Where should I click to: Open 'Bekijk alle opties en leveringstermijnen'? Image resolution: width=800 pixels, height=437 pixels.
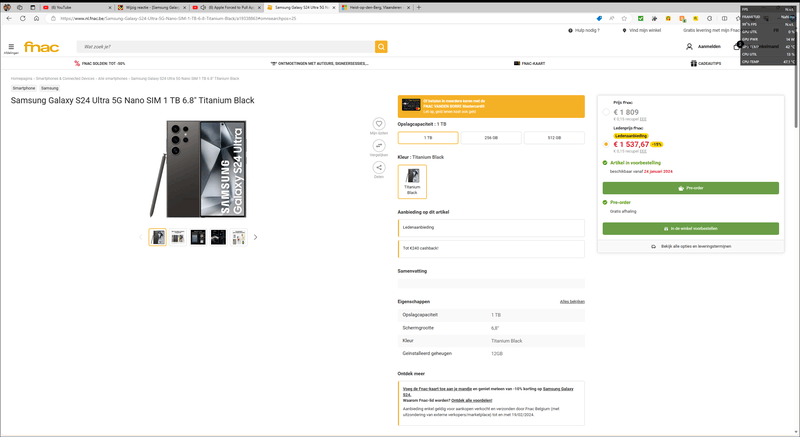(x=691, y=246)
